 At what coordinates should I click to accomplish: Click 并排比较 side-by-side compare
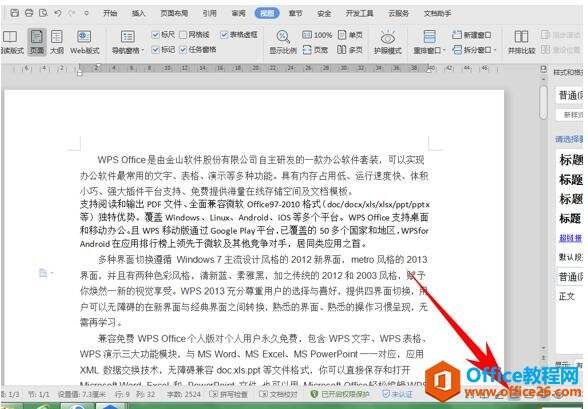click(521, 42)
